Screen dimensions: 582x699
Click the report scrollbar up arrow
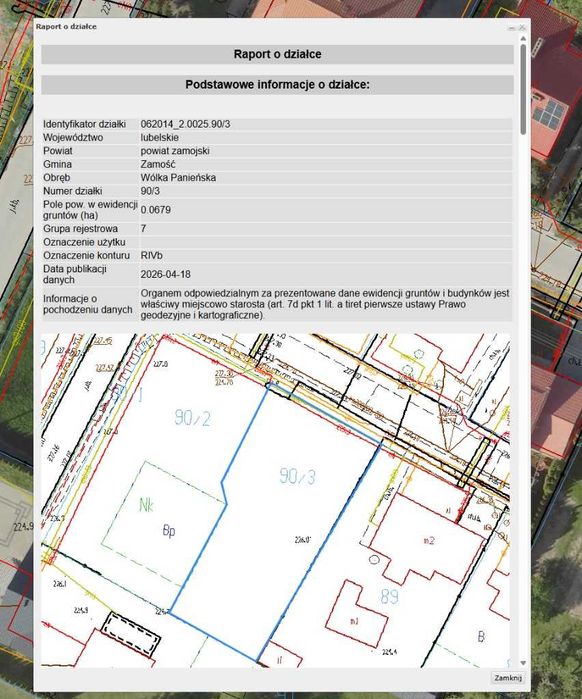click(x=523, y=39)
